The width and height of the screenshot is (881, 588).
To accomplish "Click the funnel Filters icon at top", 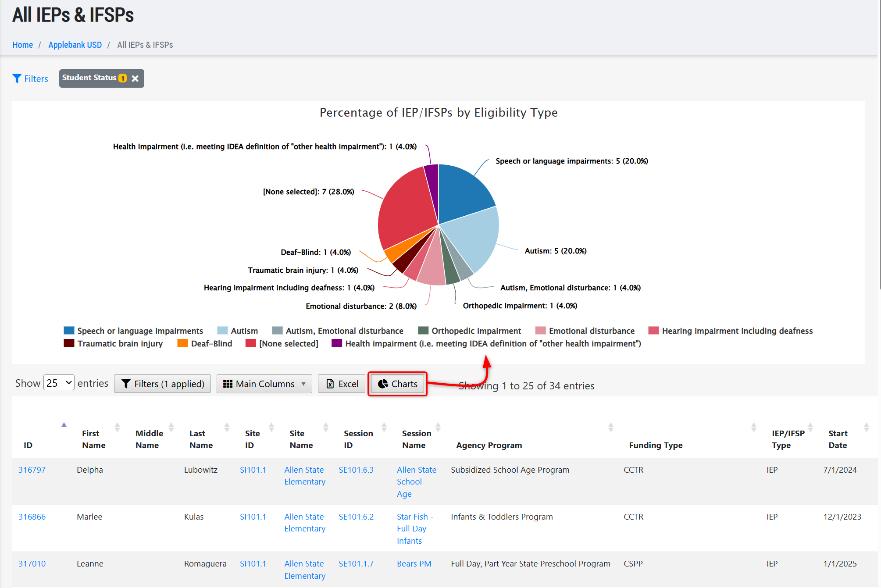I will point(17,78).
